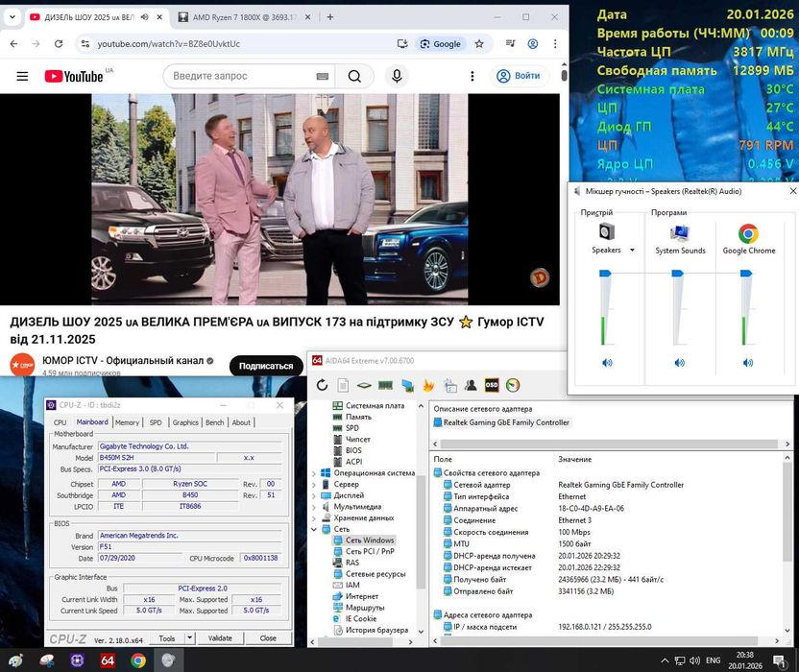The width and height of the screenshot is (799, 672).
Task: Click the AIDA64 refresh toolbar icon
Action: tap(322, 385)
